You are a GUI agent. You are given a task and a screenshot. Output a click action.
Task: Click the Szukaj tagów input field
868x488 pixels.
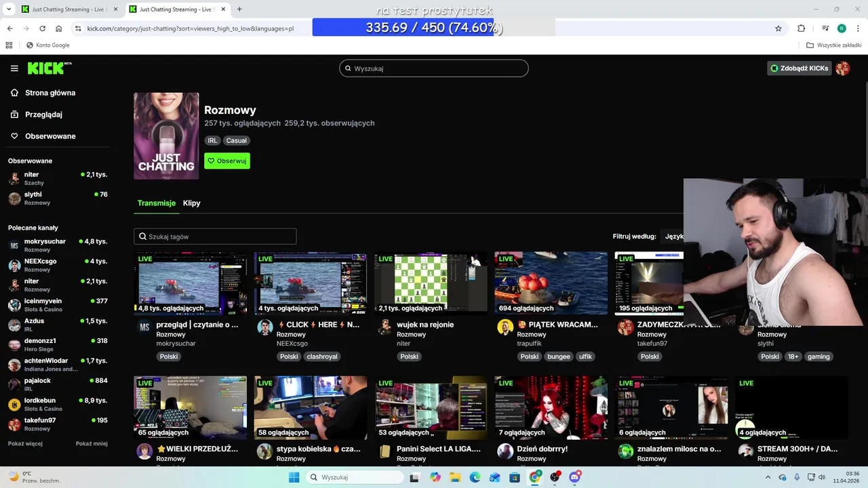215,237
